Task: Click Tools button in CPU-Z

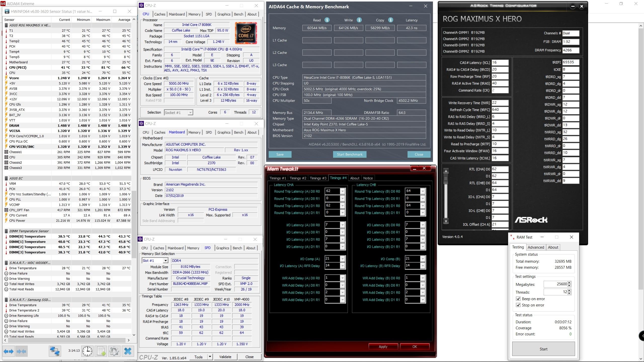Action: [198, 357]
